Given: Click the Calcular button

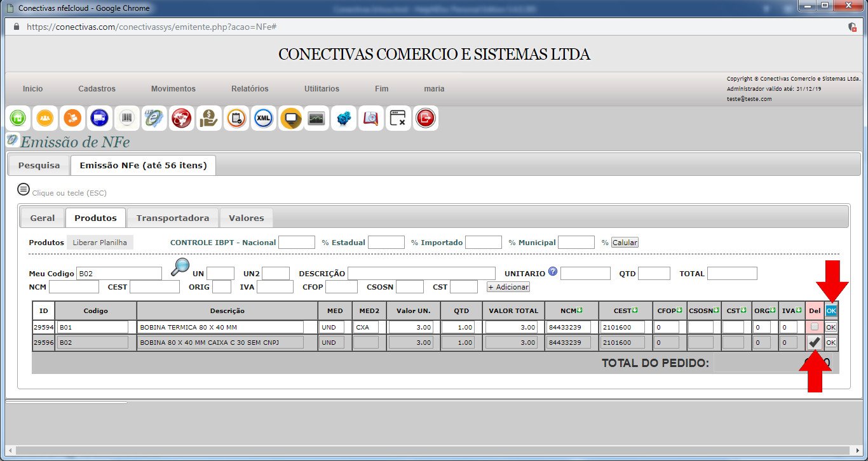Looking at the screenshot, I should click(x=625, y=243).
